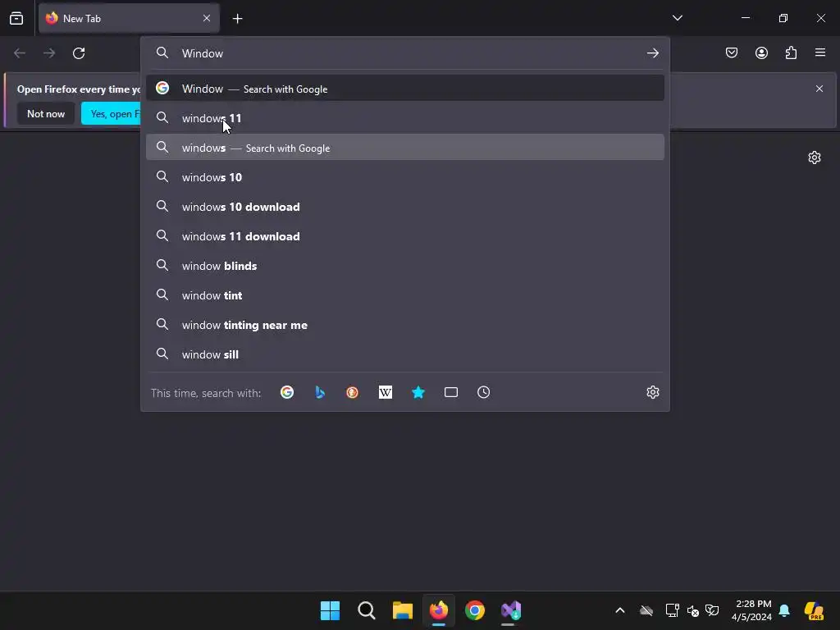840x630 pixels.
Task: Open File Explorer from the taskbar
Action: tap(402, 610)
